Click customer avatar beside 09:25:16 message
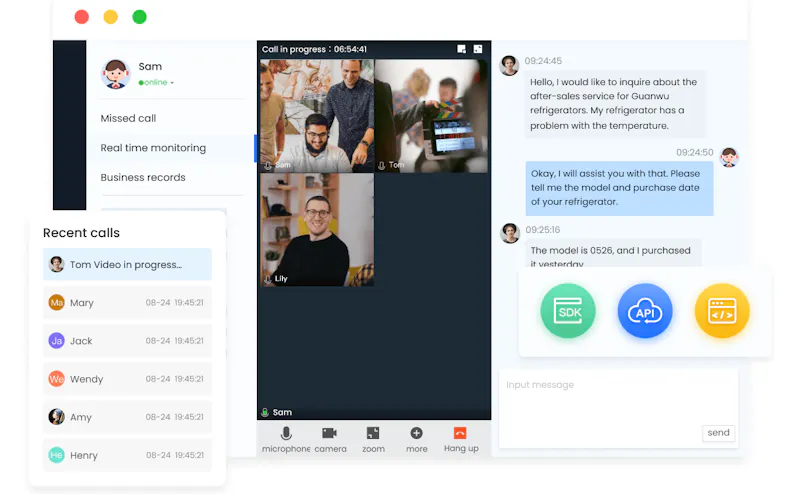The width and height of the screenshot is (800, 494). 510,233
